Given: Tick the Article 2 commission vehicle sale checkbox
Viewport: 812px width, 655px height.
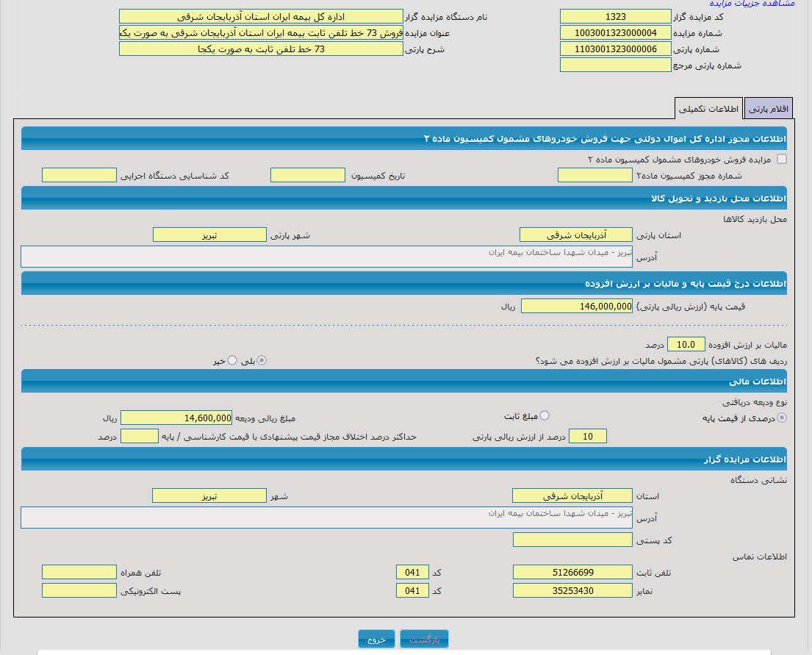Looking at the screenshot, I should coord(781,159).
